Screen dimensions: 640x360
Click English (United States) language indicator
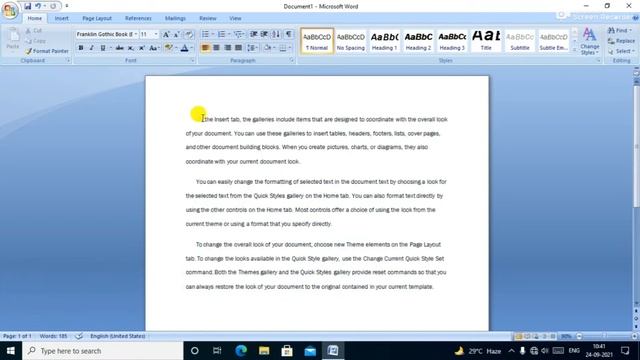tap(118, 336)
